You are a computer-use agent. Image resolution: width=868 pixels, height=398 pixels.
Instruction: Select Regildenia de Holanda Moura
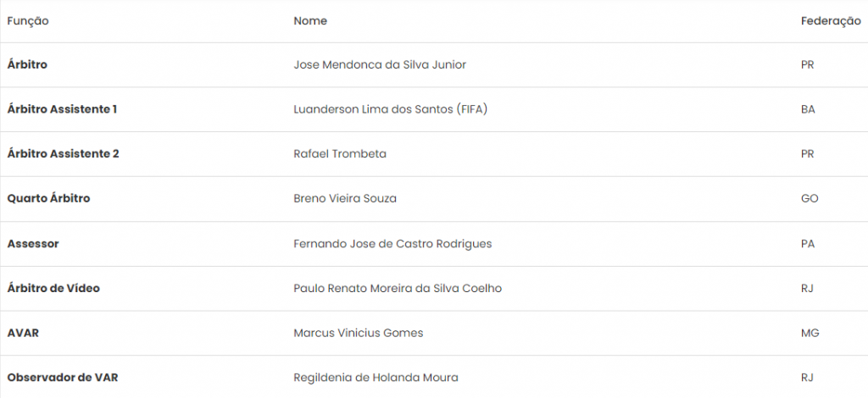coord(376,378)
